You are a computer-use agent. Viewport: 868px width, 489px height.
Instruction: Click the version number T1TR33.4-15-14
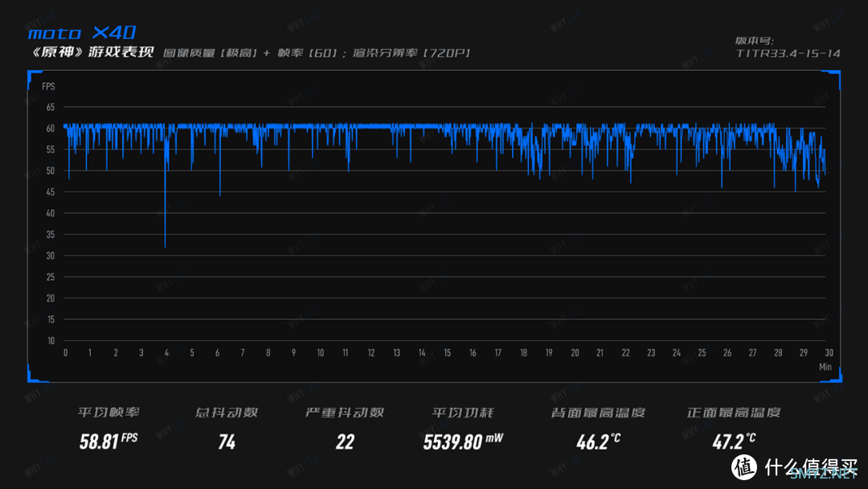[x=788, y=53]
